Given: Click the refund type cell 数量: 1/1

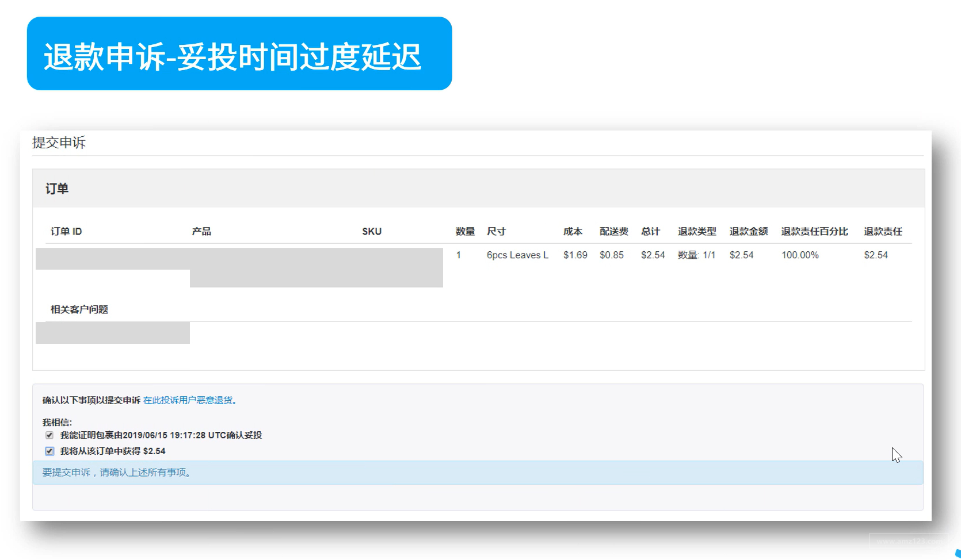Looking at the screenshot, I should click(x=697, y=255).
